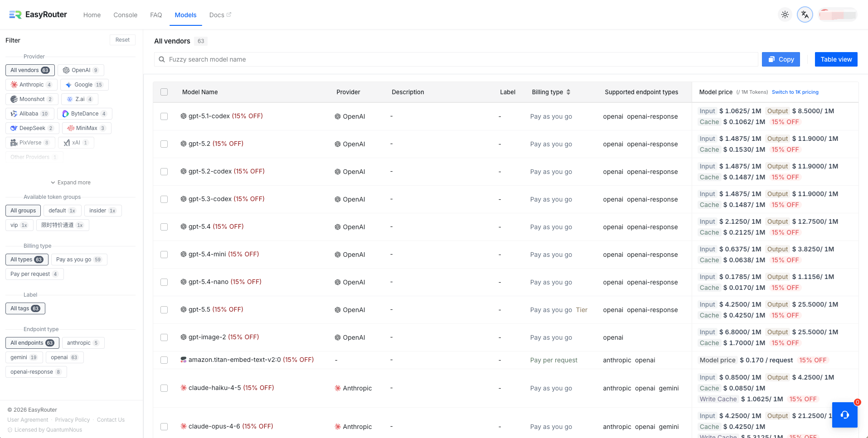Check the gpt-5.5 row checkbox

164,310
